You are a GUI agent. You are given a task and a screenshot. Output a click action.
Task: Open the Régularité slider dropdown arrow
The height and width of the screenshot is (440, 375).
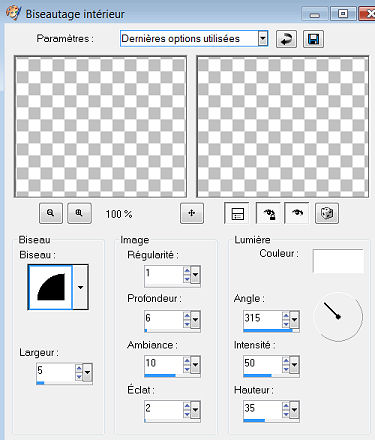coord(195,275)
